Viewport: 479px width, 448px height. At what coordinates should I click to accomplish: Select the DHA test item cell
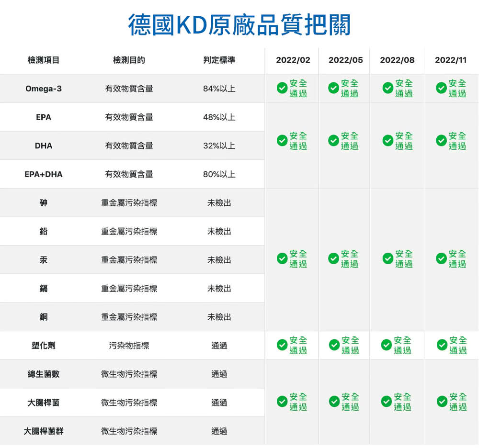[44, 146]
